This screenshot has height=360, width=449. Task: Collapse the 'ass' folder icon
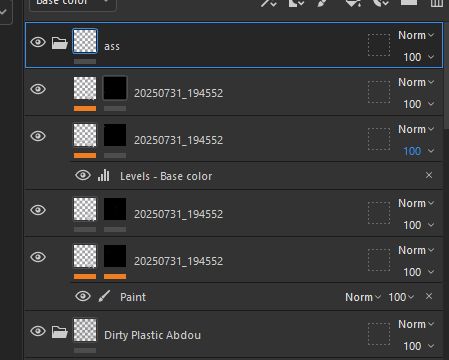[59, 43]
